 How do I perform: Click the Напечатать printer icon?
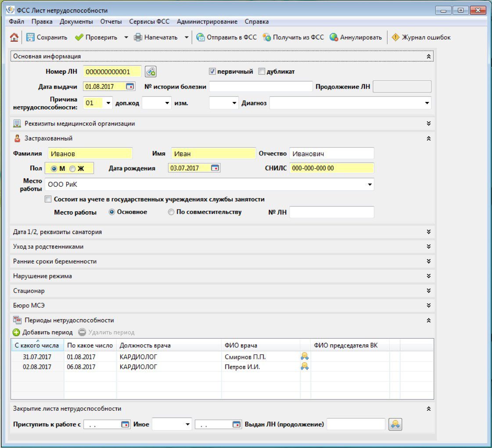(138, 38)
